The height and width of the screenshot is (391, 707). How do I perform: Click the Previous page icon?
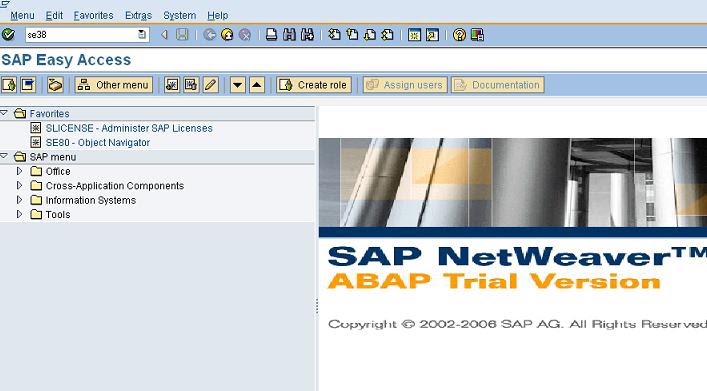pyautogui.click(x=352, y=35)
